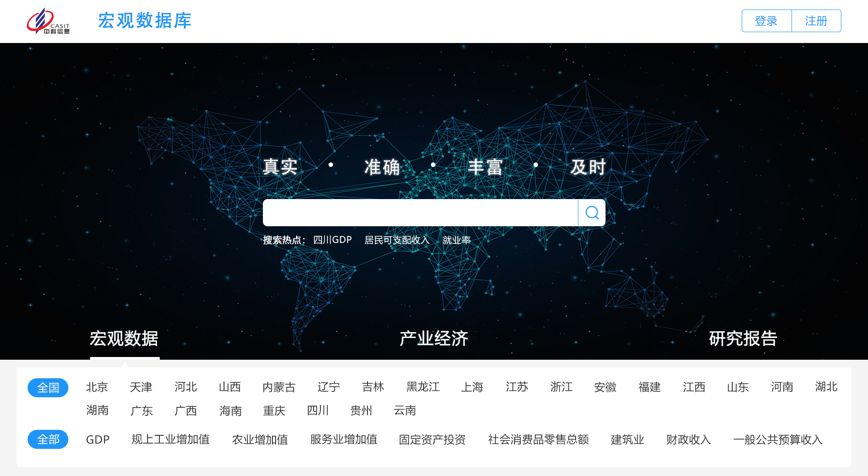
Task: Select region 云南
Action: pos(405,411)
